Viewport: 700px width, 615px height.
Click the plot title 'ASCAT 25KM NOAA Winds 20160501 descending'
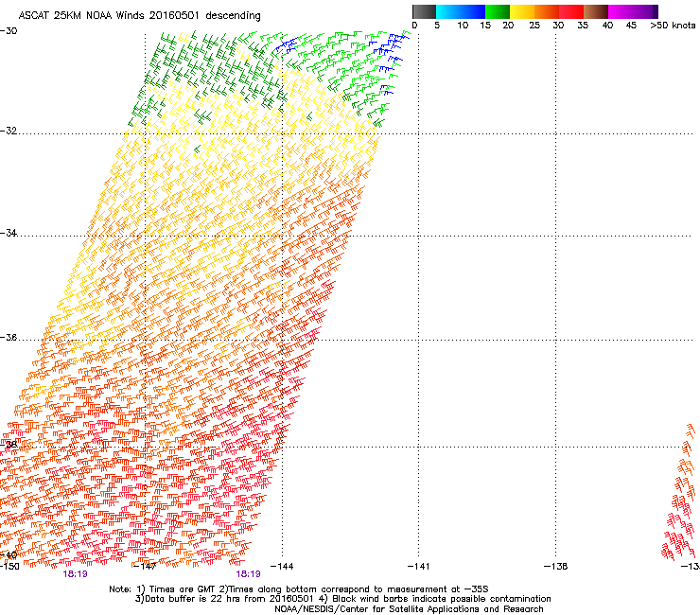(139, 16)
